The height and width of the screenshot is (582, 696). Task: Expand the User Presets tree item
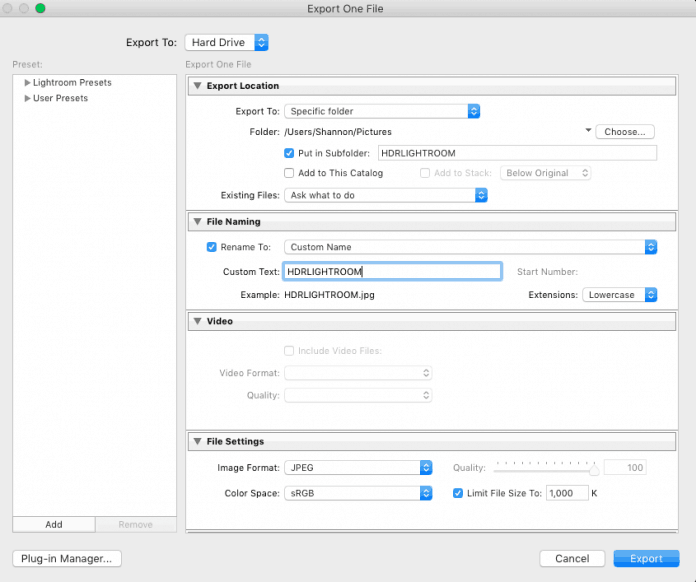click(x=28, y=98)
